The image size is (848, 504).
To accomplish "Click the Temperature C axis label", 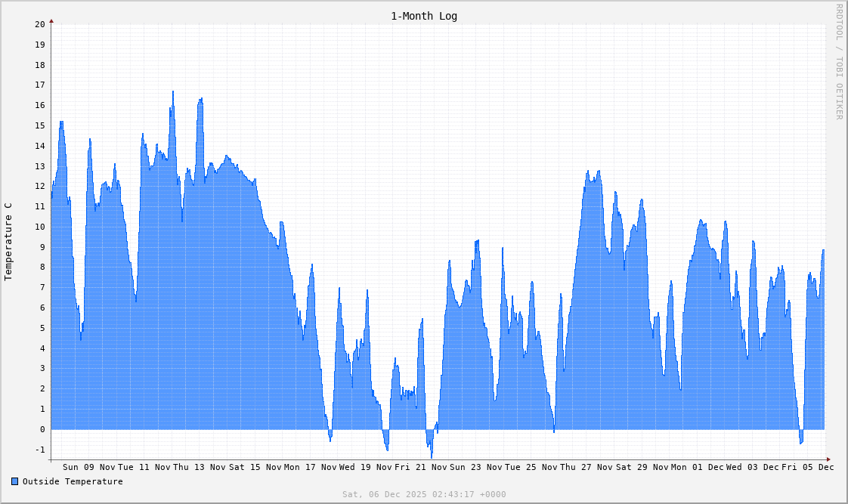I will coord(8,242).
